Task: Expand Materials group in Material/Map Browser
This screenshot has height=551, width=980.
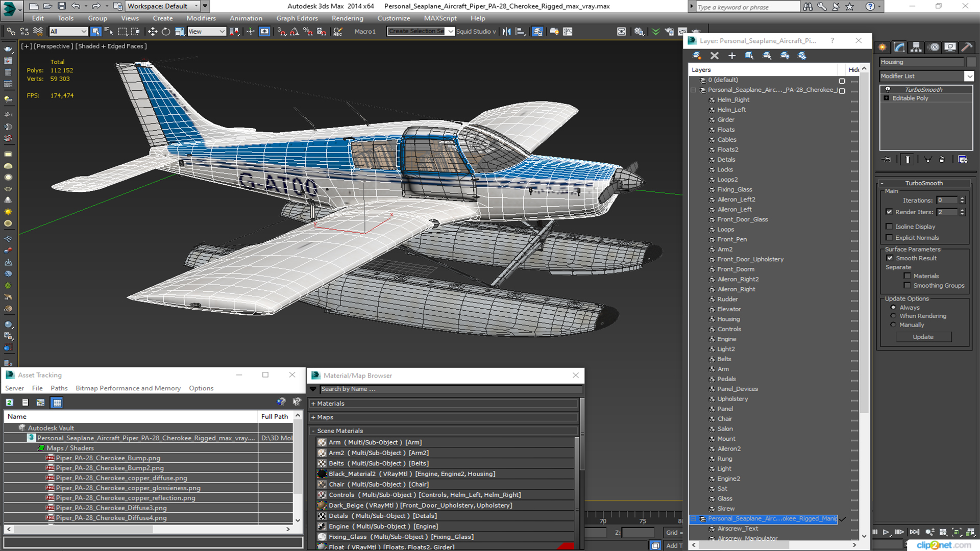Action: (313, 404)
